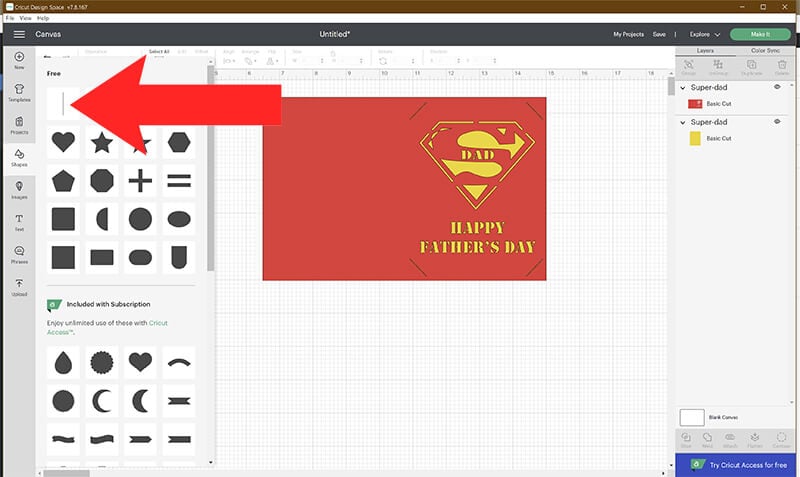800x477 pixels.
Task: Click the Upload icon in sidebar
Action: 19,287
